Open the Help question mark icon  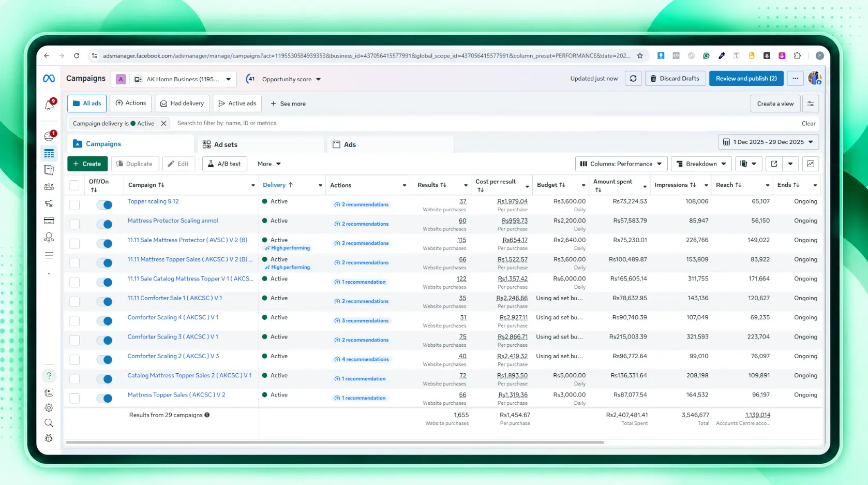(x=49, y=375)
